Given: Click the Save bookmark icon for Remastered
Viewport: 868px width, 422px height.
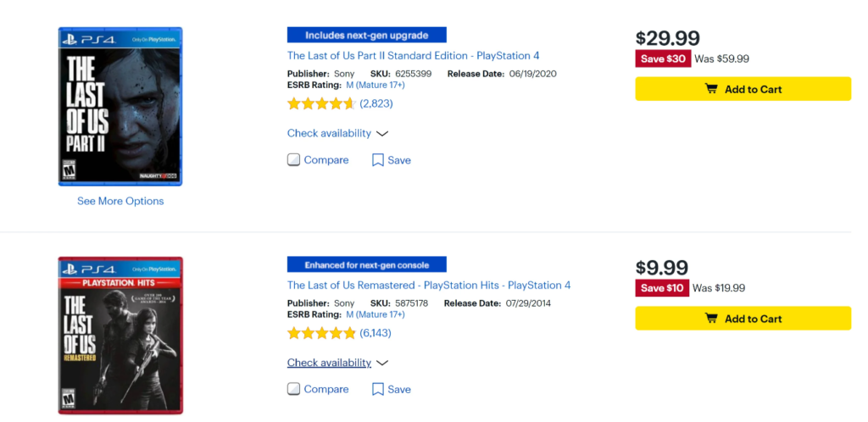Looking at the screenshot, I should [x=377, y=389].
